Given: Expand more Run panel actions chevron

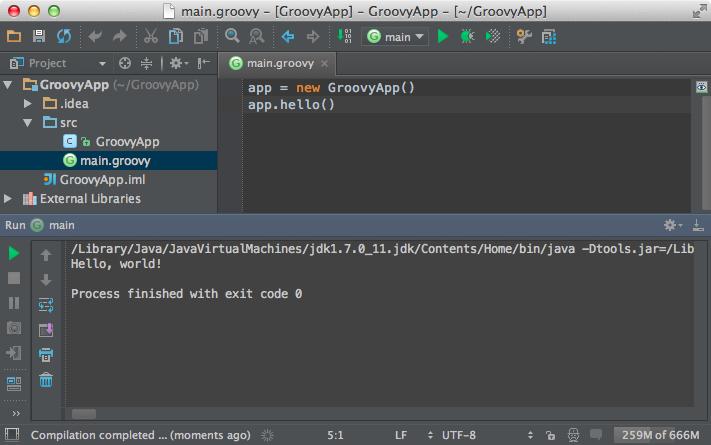Looking at the screenshot, I should 16,413.
